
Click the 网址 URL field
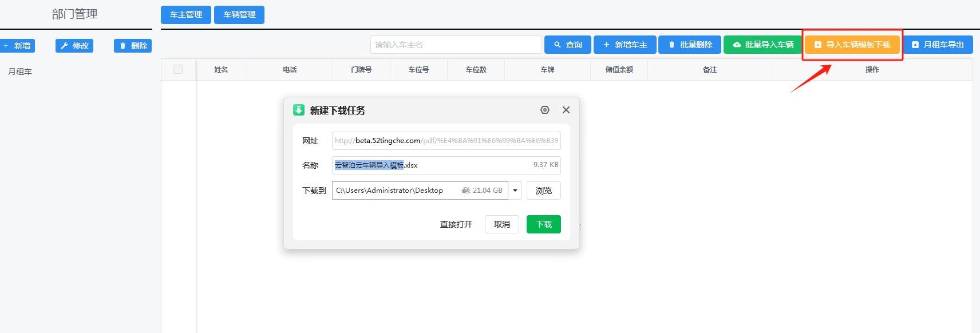tap(446, 141)
